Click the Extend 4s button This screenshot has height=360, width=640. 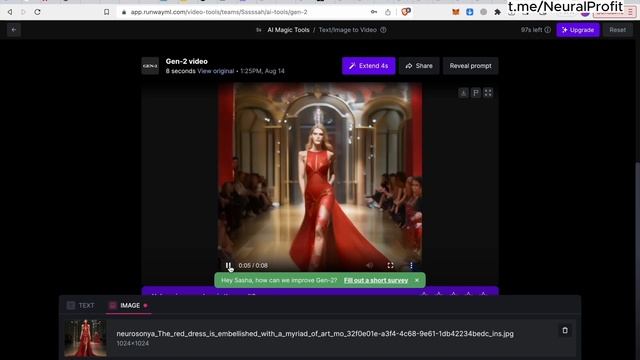[369, 66]
